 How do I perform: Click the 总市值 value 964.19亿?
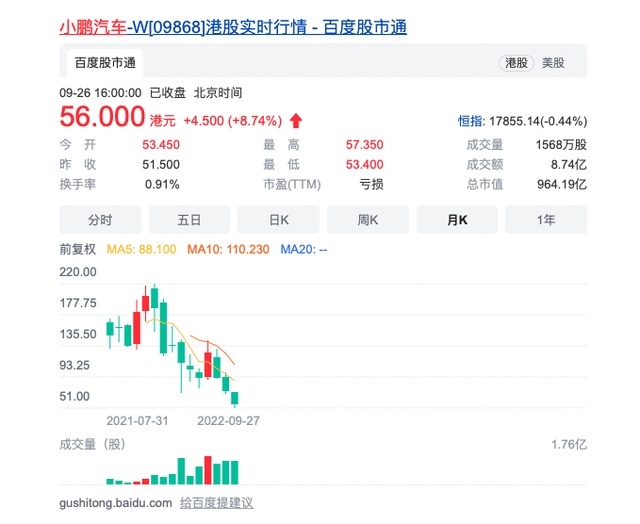[x=562, y=184]
